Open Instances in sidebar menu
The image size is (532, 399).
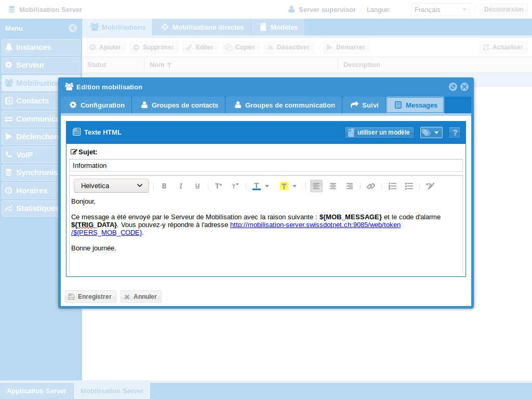pyautogui.click(x=41, y=47)
